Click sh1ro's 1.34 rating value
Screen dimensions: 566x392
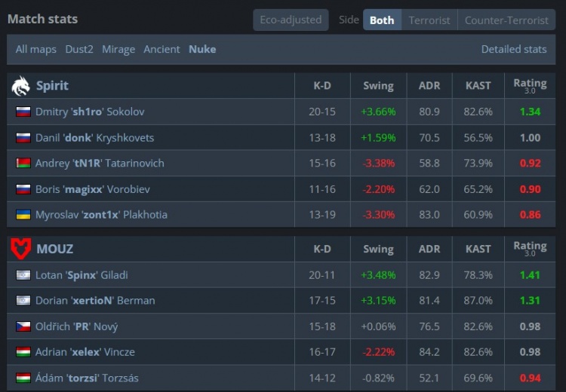530,112
